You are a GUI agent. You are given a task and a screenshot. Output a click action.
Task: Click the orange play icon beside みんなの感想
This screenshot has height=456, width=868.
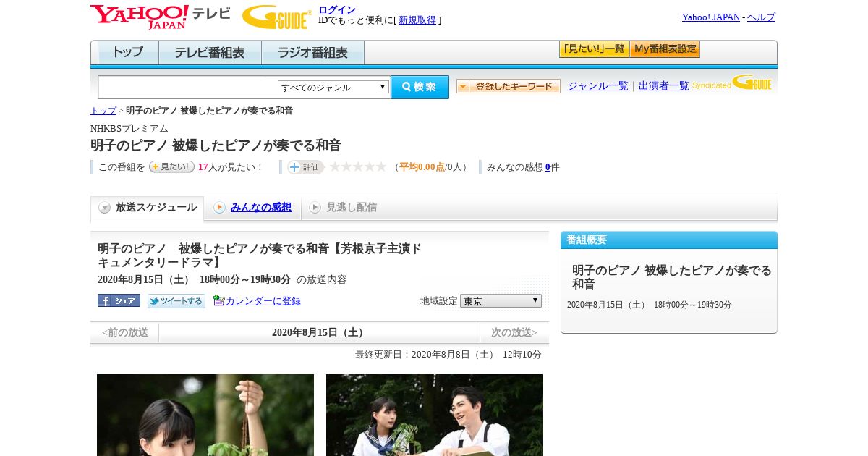(219, 208)
